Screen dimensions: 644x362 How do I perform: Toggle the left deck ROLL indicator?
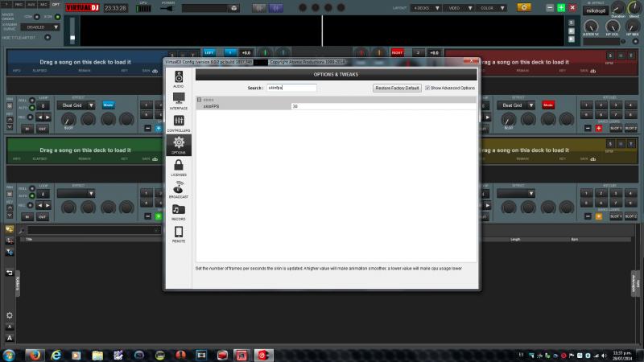[x=32, y=100]
